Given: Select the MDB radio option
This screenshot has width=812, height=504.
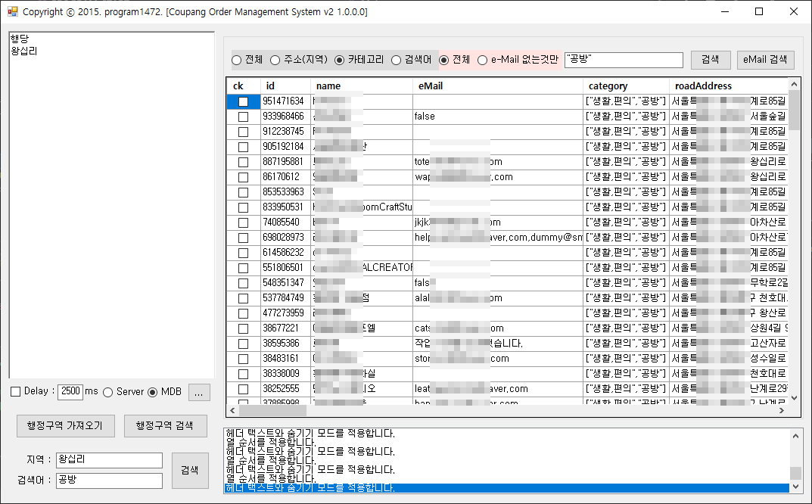Looking at the screenshot, I should coord(153,392).
